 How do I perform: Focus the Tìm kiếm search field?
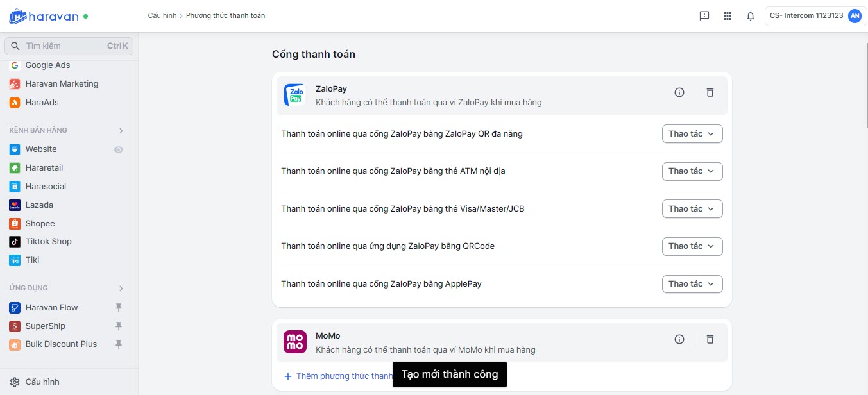pyautogui.click(x=69, y=46)
